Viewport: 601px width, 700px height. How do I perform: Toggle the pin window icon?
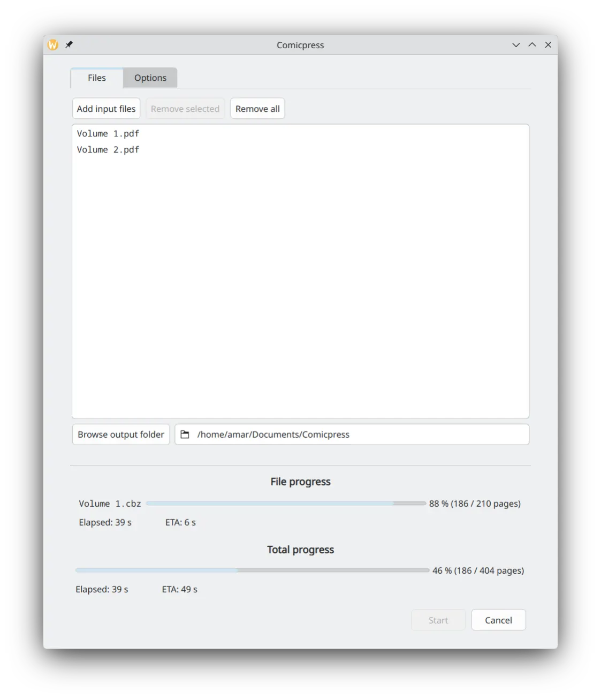69,45
